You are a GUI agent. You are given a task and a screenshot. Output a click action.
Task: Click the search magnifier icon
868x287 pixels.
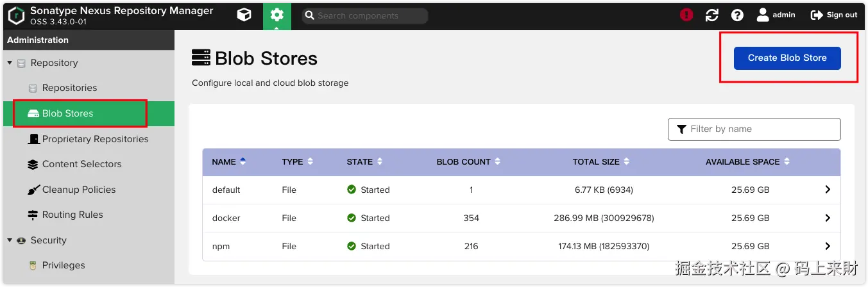pyautogui.click(x=309, y=15)
